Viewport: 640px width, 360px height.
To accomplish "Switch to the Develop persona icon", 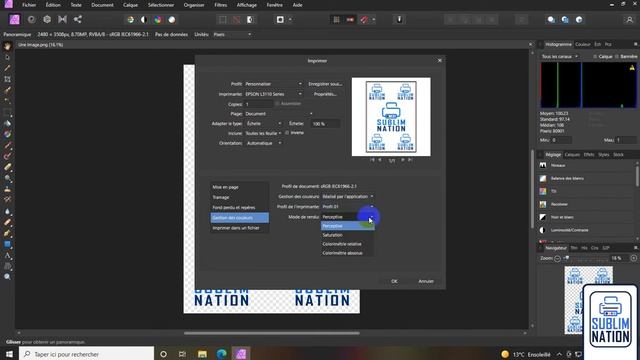I will tap(47, 20).
